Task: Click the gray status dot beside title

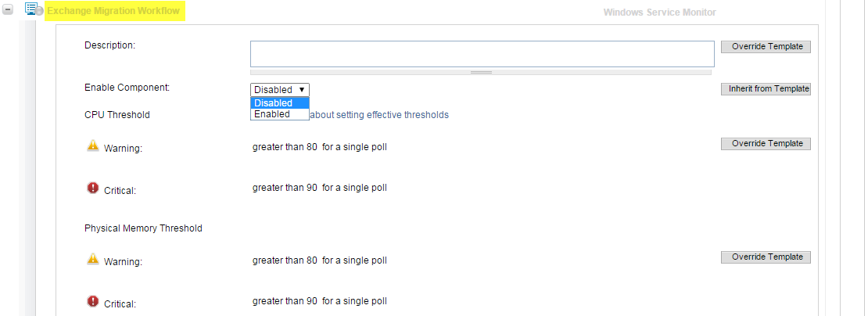Action: coord(40,13)
